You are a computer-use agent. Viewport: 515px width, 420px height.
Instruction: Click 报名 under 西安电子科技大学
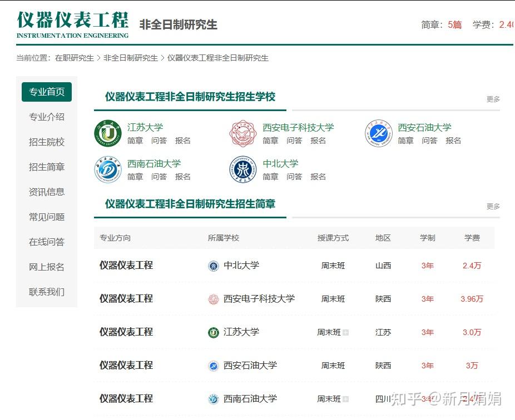click(318, 141)
